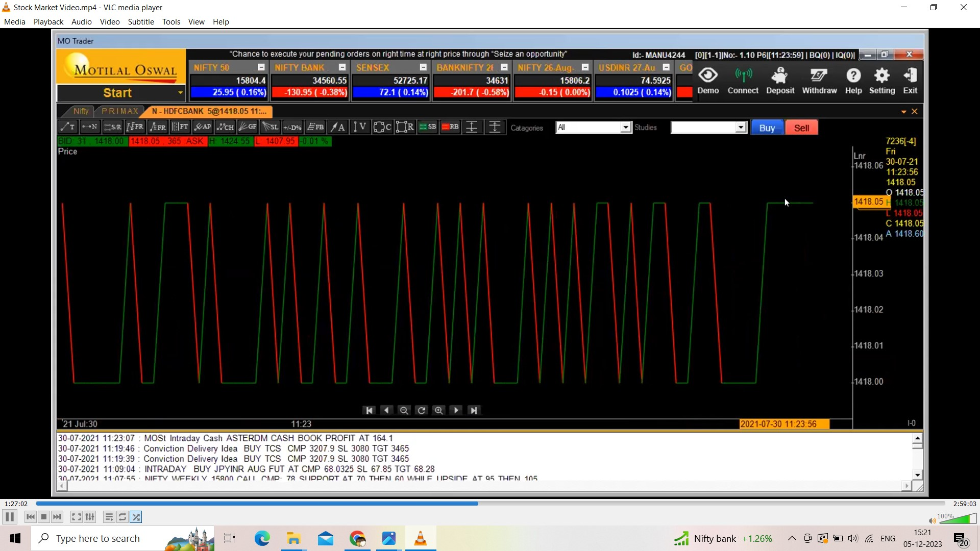Toggle VLC shuffle (random) mode
This screenshot has height=551, width=980.
click(x=136, y=517)
